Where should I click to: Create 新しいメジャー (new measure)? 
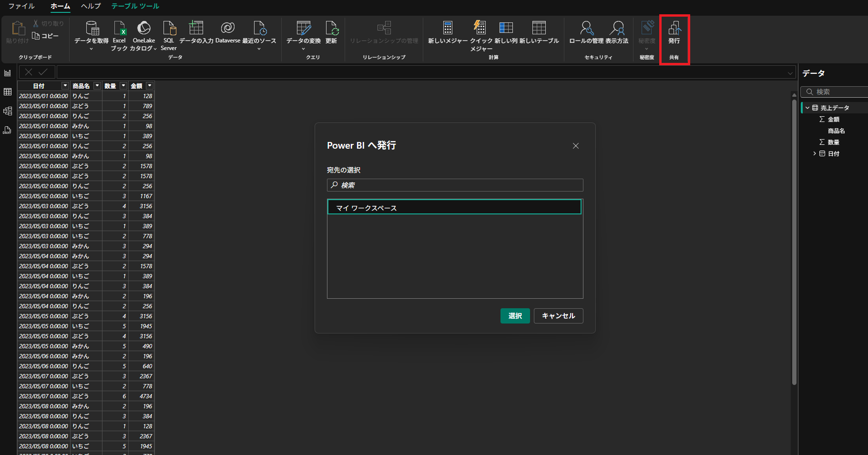(448, 32)
